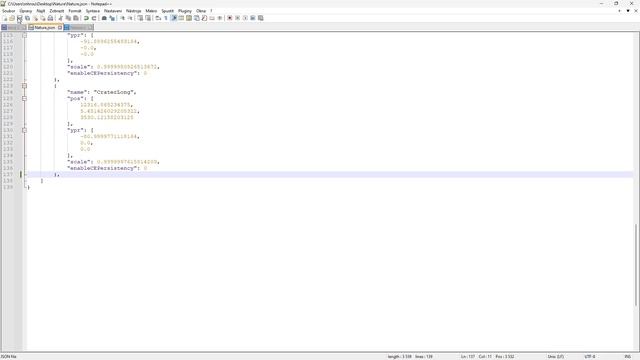Collapse the "pos" block fold marker, line 125
Screen dimensions: 640x360
24,98
